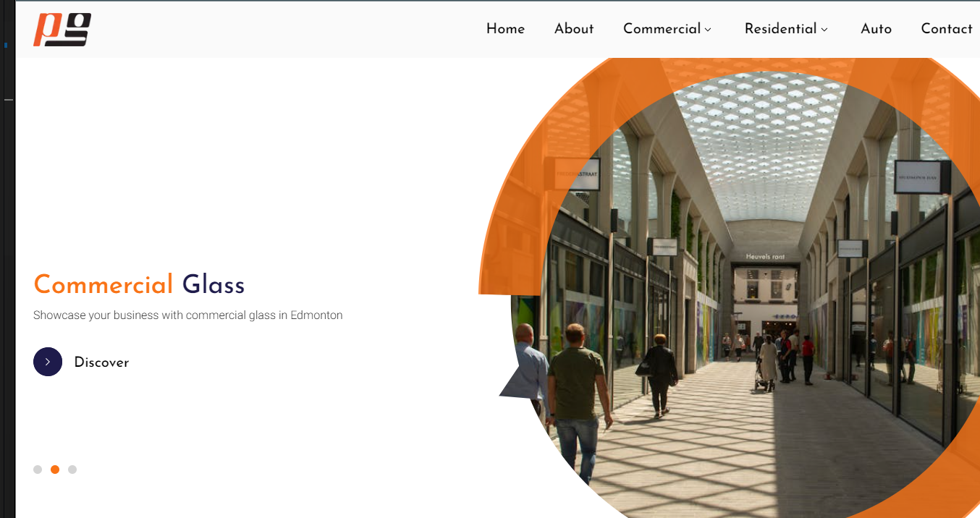Expand the Residential dropdown chevron
Image resolution: width=980 pixels, height=518 pixels.
tap(824, 30)
